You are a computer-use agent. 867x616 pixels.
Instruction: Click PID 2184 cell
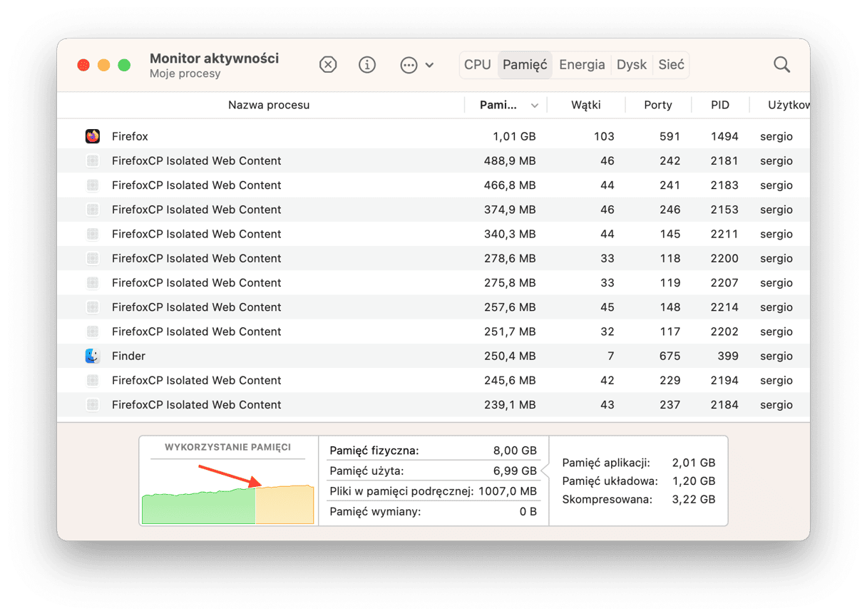click(x=724, y=404)
